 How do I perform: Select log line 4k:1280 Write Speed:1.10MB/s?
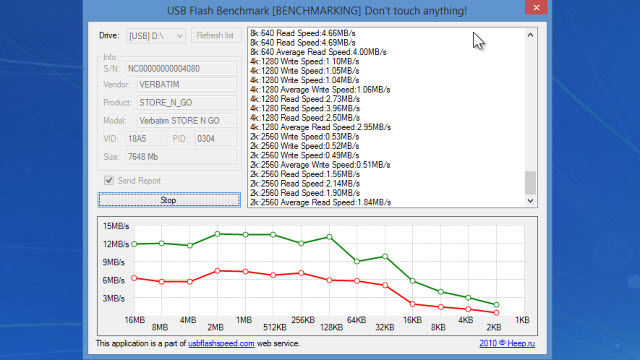pos(304,61)
